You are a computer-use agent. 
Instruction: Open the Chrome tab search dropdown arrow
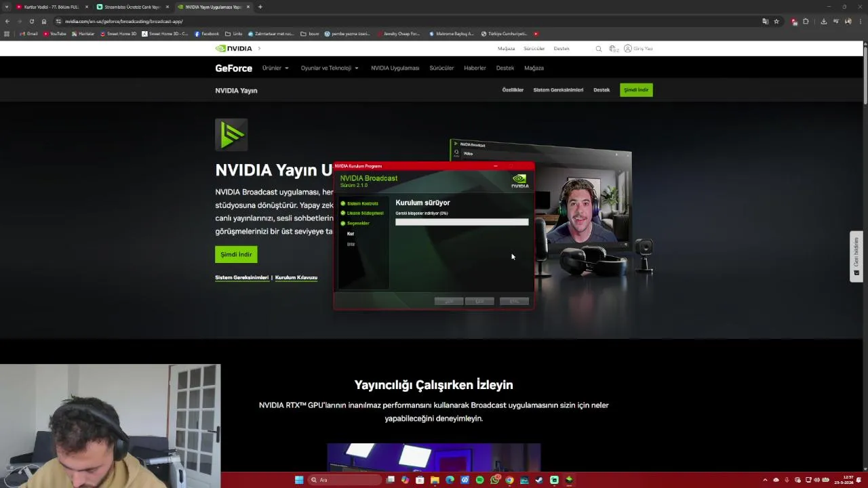(x=7, y=7)
